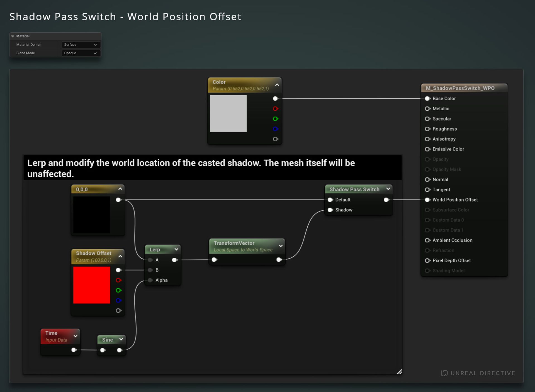Collapse the 0,0,0 constant node preview
Image resolution: width=535 pixels, height=392 pixels.
pos(120,189)
